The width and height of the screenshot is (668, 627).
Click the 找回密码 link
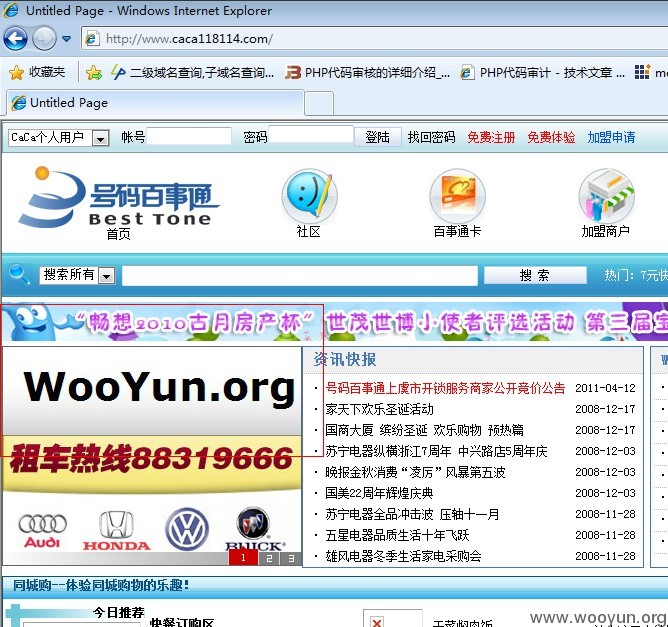point(431,137)
